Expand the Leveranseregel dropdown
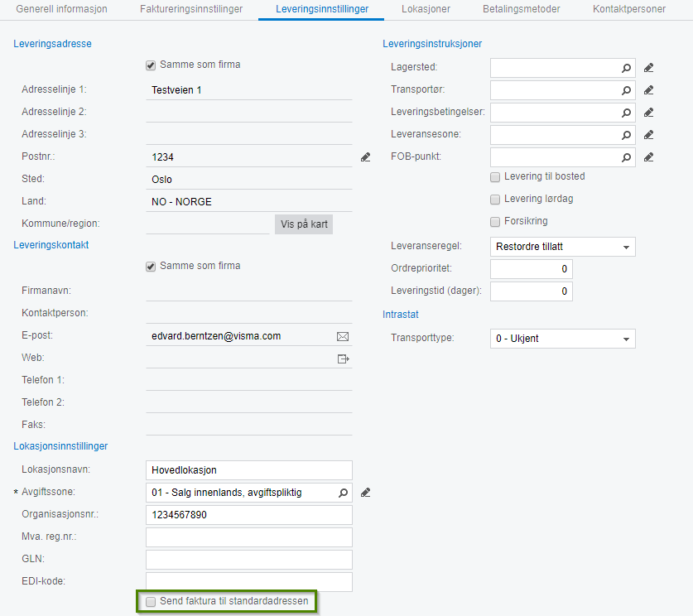 point(626,247)
